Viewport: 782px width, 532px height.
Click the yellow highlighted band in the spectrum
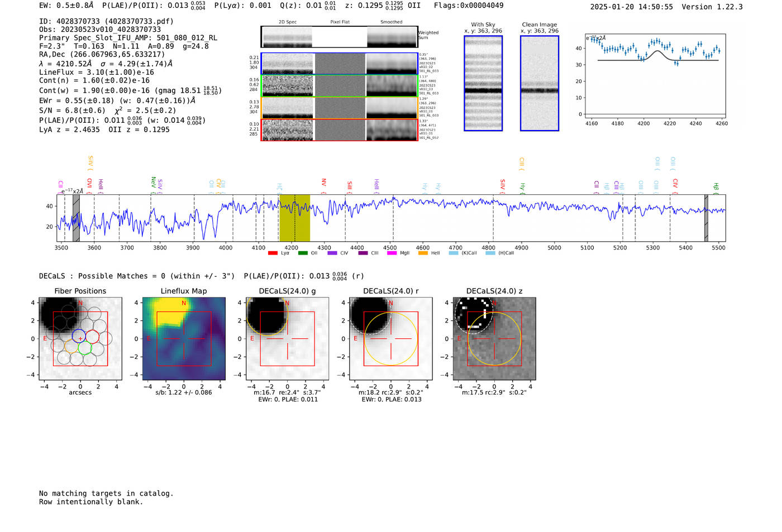pyautogui.click(x=294, y=218)
